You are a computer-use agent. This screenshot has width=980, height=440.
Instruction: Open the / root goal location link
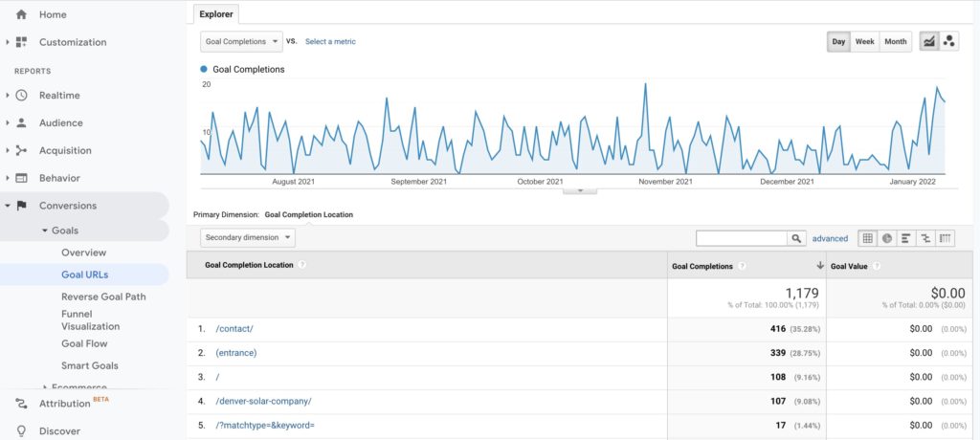click(217, 377)
